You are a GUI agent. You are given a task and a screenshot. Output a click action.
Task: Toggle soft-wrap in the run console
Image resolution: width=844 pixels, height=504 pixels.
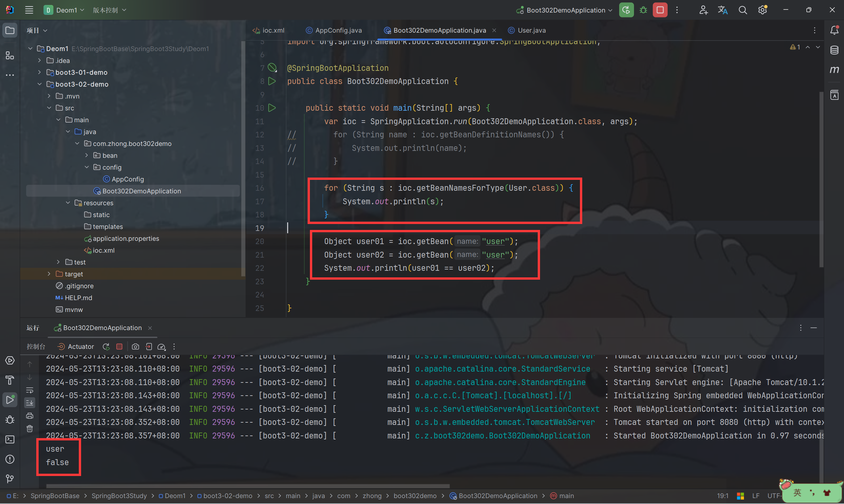(x=30, y=390)
